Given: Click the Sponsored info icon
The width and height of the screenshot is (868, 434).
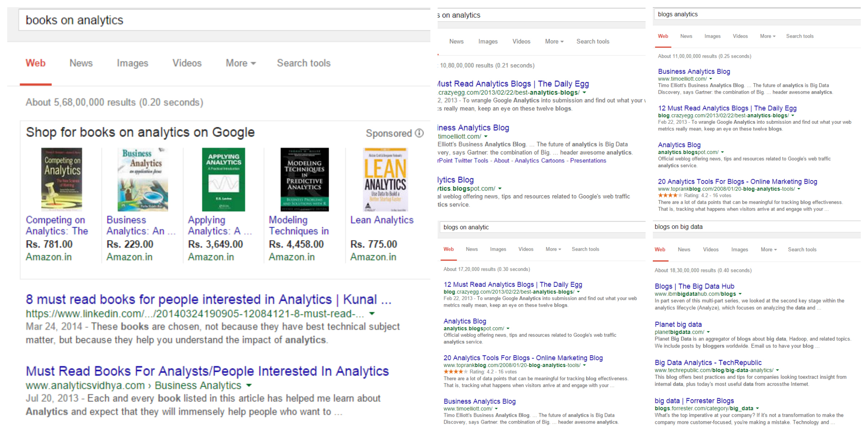Looking at the screenshot, I should point(419,133).
